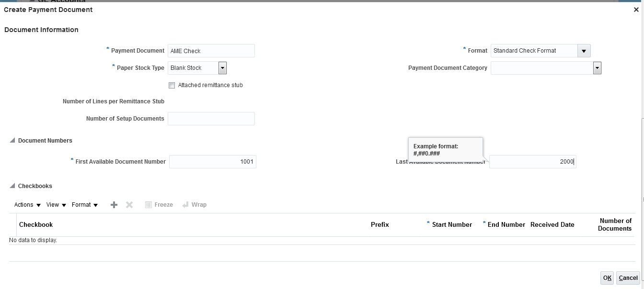This screenshot has width=644, height=289.
Task: Open the Format dropdown arrow
Action: coord(584,51)
